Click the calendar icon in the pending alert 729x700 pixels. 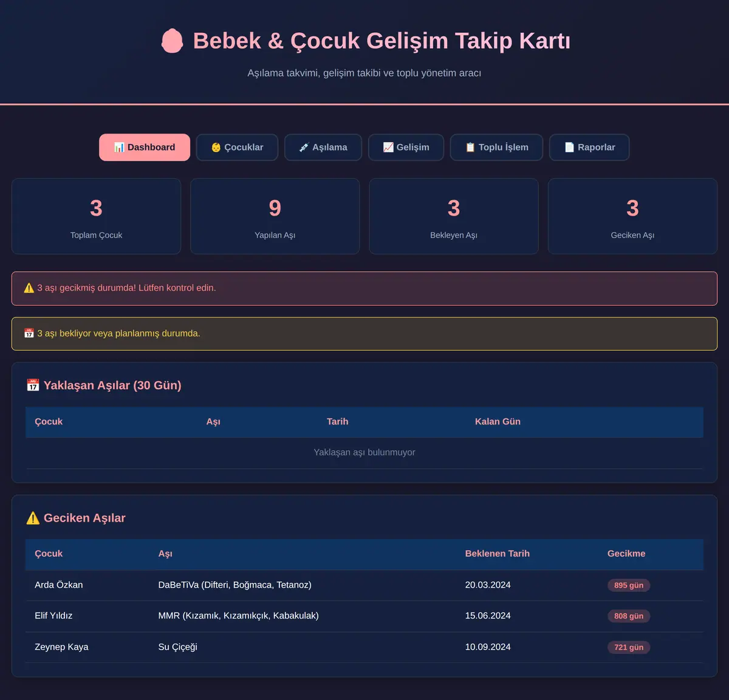click(29, 333)
